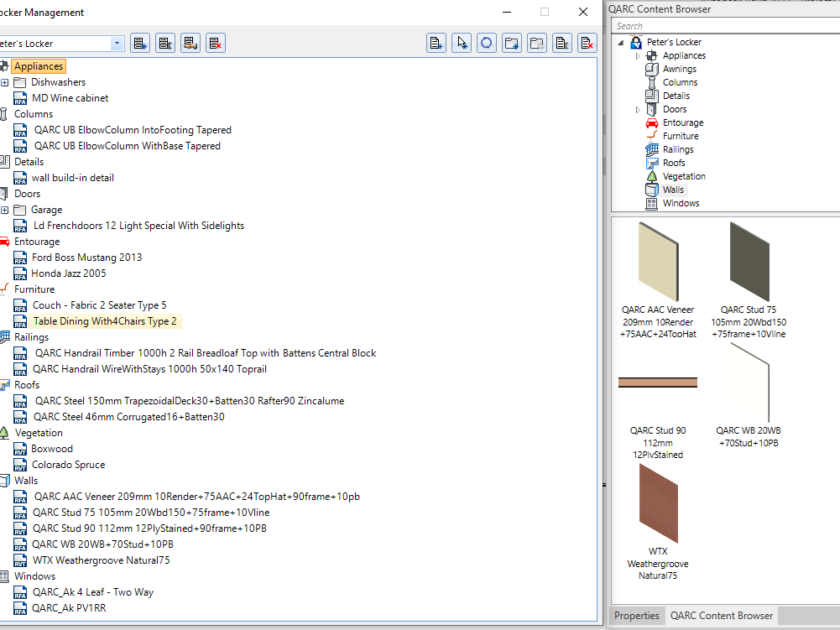Select the QARC Content Browser tab
Viewport: 840px width, 630px height.
point(721,616)
